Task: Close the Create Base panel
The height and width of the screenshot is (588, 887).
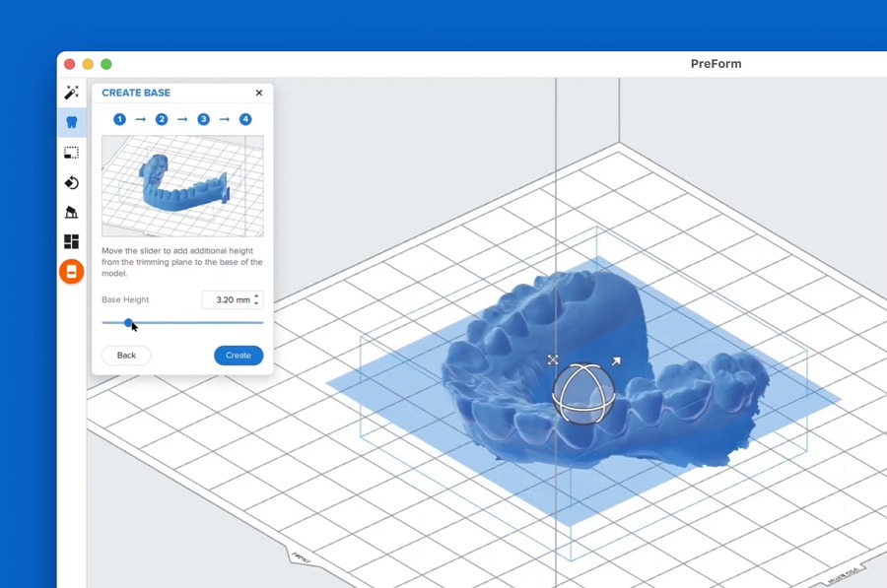Action: (x=259, y=93)
